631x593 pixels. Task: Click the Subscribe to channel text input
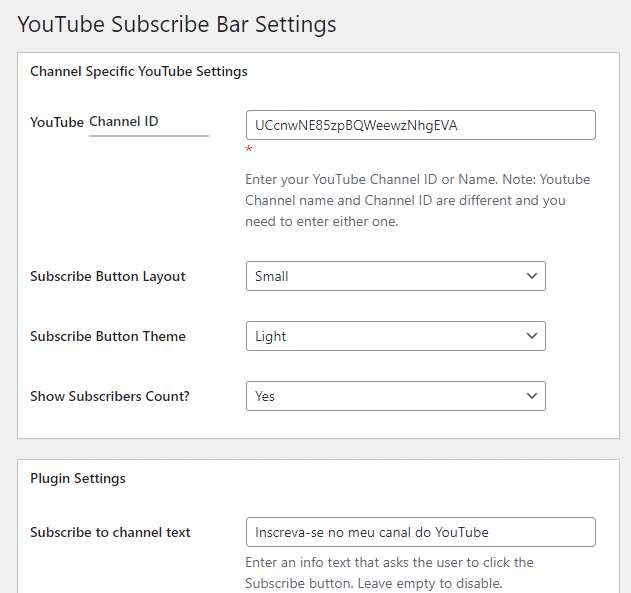[420, 532]
